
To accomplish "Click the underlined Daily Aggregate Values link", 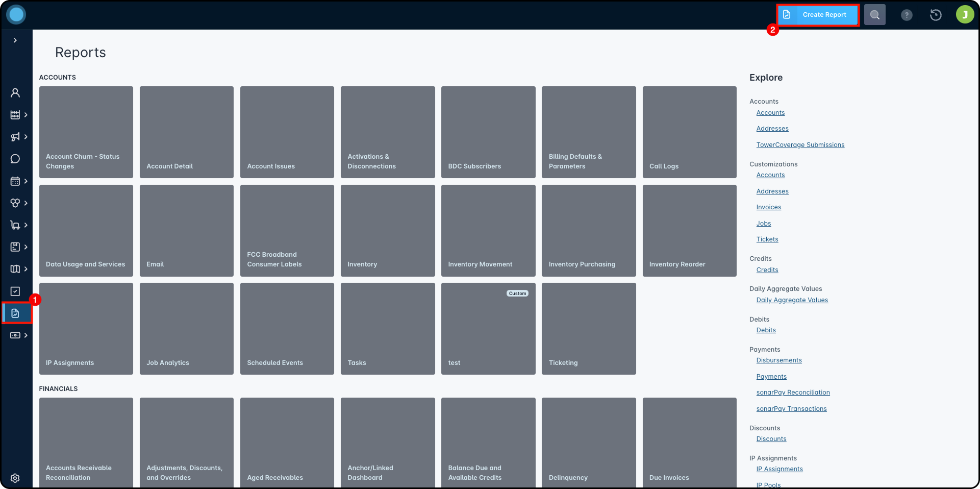I will pyautogui.click(x=792, y=300).
